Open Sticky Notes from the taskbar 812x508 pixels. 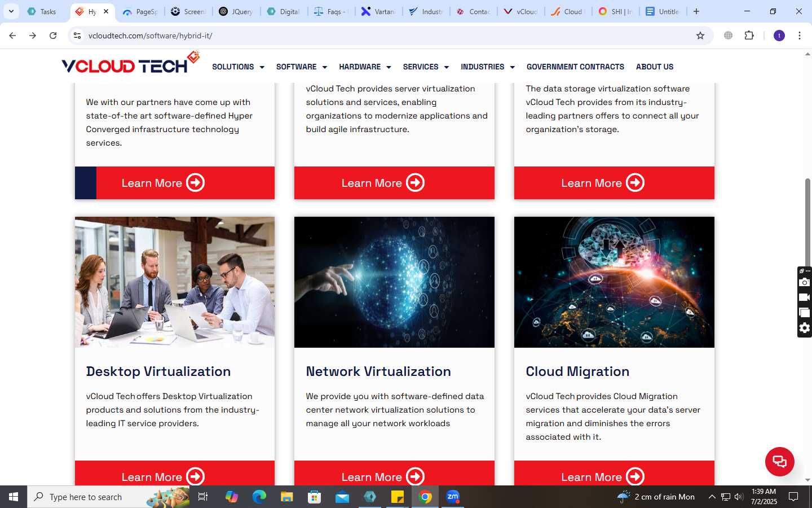[398, 497]
